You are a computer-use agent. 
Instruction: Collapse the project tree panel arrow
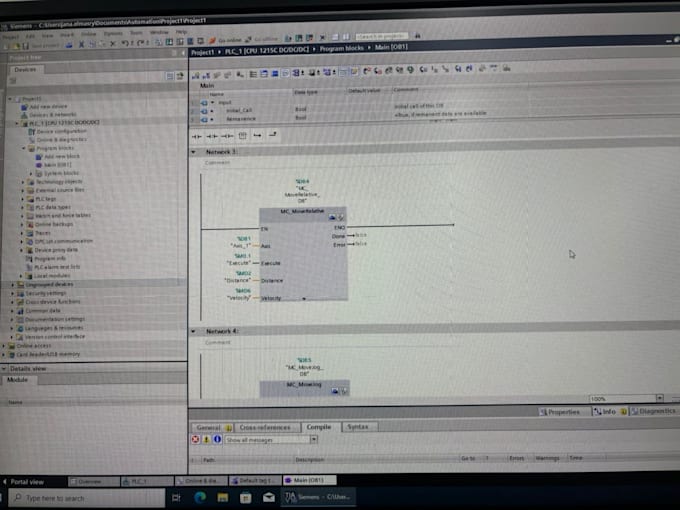pos(183,53)
